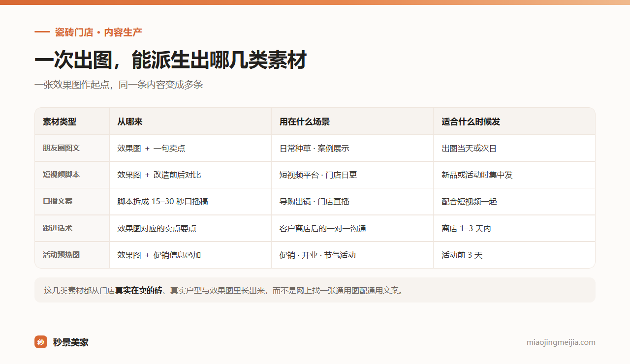Click the orange 秒 logo icon
The width and height of the screenshot is (630, 364).
pyautogui.click(x=41, y=342)
